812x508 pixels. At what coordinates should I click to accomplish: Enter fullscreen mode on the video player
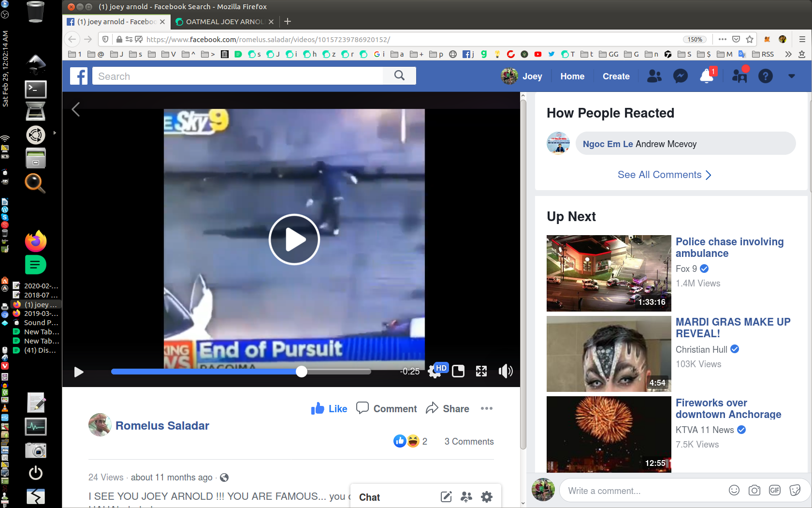pyautogui.click(x=481, y=371)
